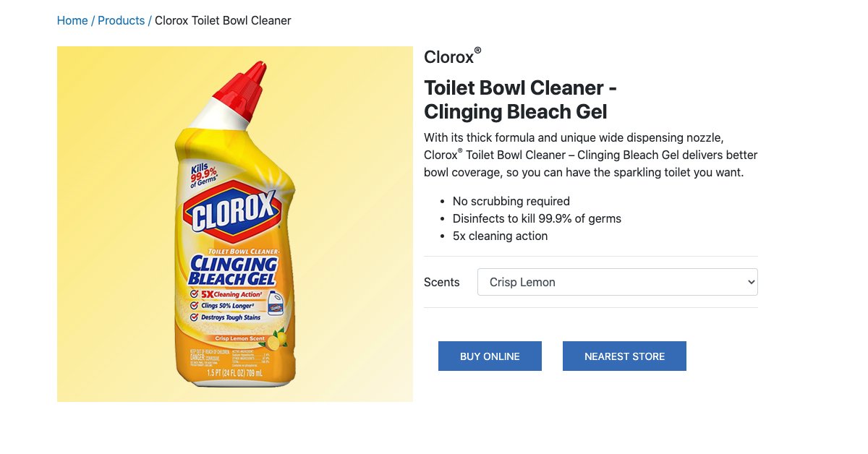Viewport: 868px width, 454px height.
Task: Click the Disinfects to kill 99.9% bullet
Action: 537,218
